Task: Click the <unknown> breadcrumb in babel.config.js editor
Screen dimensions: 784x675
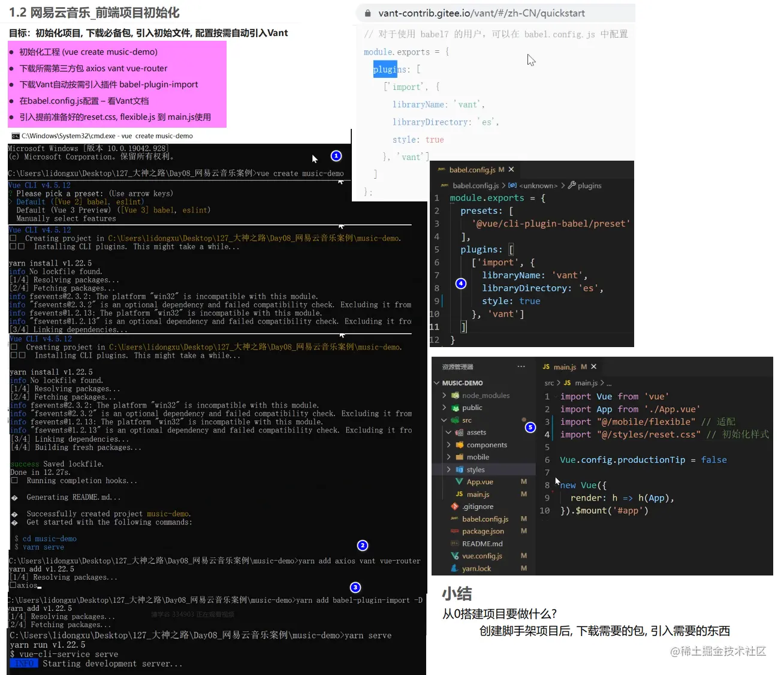Action: click(538, 186)
